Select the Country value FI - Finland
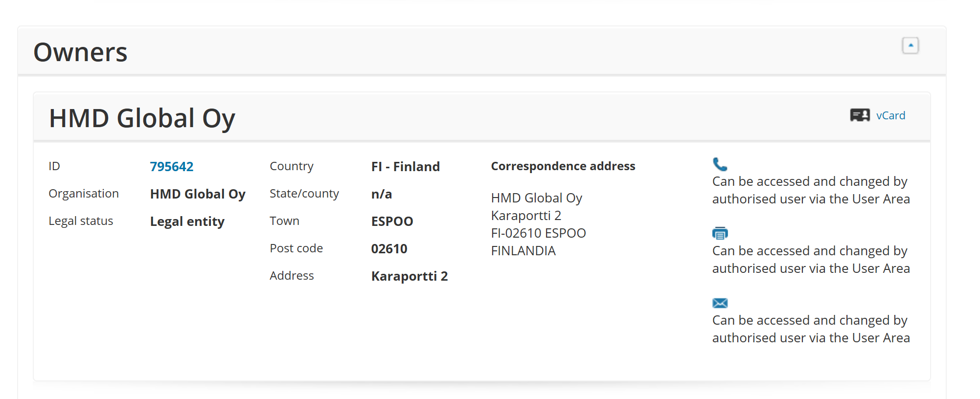Screen dimensions: 980x399 coord(405,166)
